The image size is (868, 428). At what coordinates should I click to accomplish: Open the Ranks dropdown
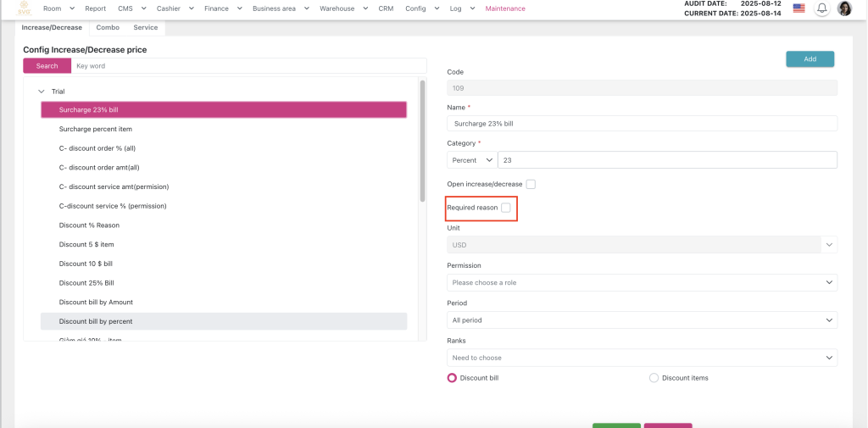[642, 358]
